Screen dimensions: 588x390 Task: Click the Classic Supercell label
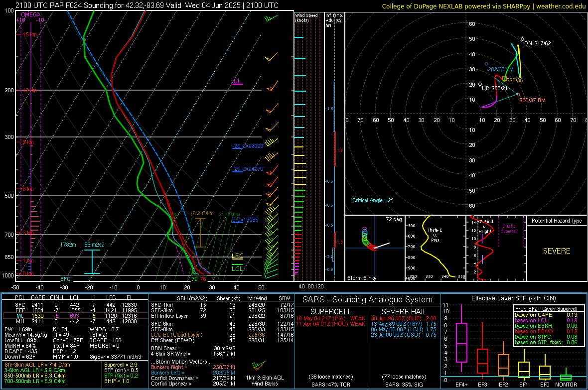tap(509, 229)
